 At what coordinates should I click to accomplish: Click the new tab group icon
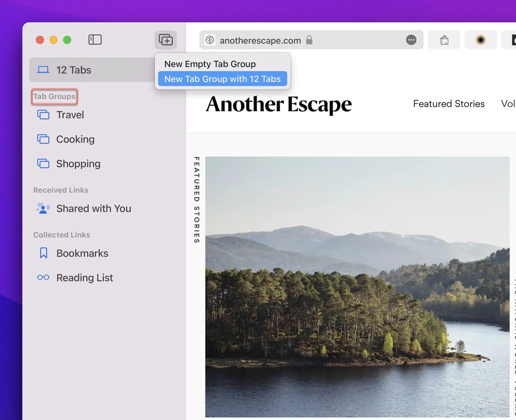tap(166, 40)
